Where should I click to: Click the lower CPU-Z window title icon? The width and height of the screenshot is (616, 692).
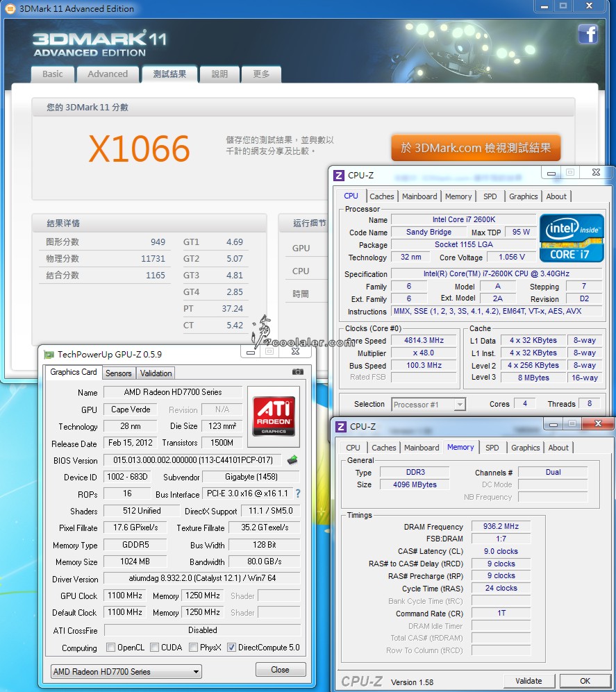(341, 427)
